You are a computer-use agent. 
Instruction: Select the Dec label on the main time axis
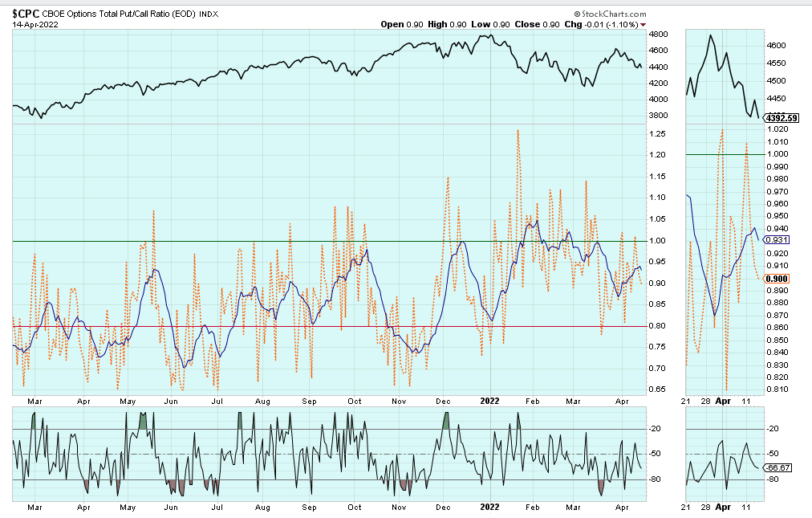[443, 398]
